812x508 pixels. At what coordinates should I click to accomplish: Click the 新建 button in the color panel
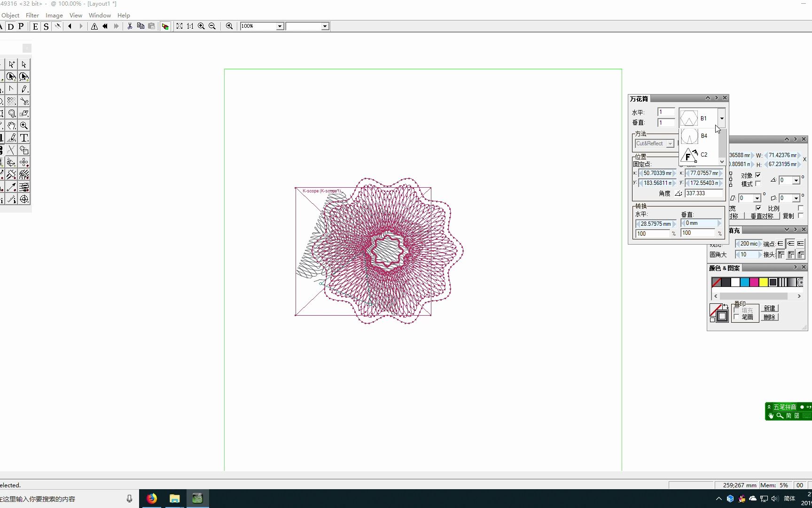770,308
